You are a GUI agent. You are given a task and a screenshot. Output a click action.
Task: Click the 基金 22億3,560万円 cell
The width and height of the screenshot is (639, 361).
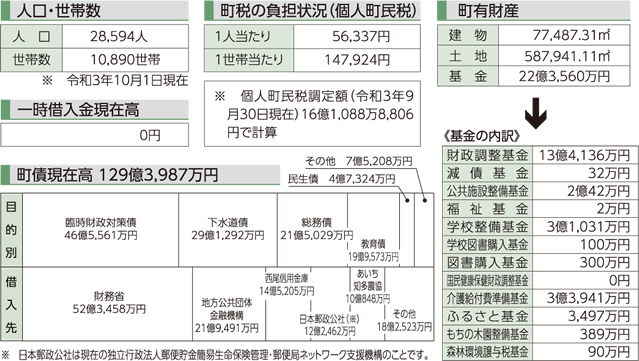coord(564,76)
